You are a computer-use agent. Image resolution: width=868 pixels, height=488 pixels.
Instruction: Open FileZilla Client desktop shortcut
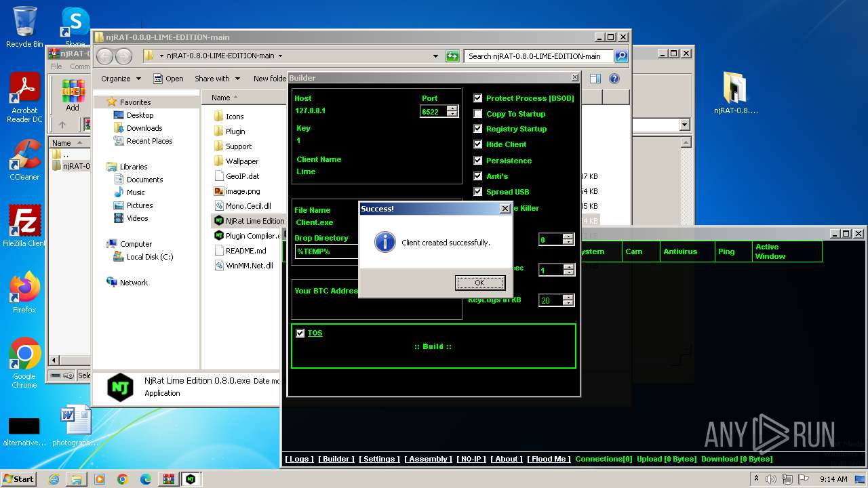(x=24, y=226)
